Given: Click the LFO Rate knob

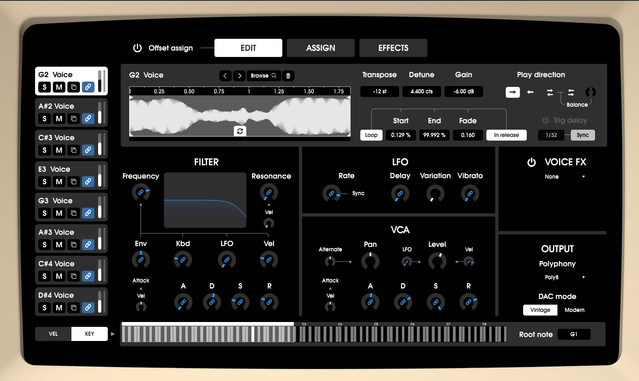Looking at the screenshot, I should point(332,194).
